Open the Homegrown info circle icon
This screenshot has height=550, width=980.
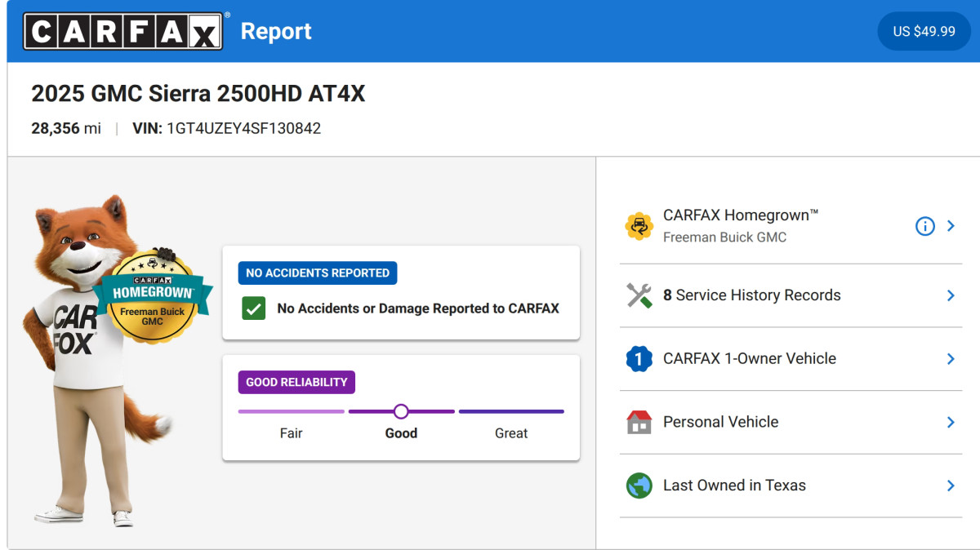pos(924,226)
